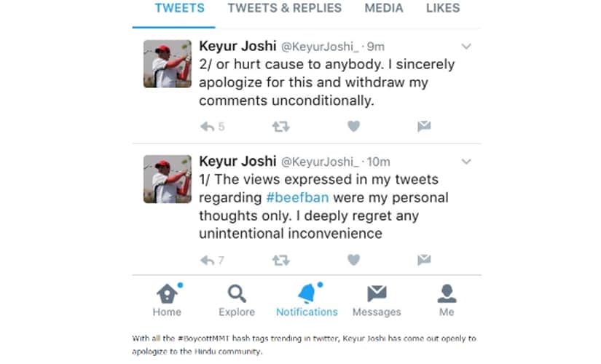Like the 9m tweet with heart
This screenshot has height=364, width=601.
coord(354,126)
